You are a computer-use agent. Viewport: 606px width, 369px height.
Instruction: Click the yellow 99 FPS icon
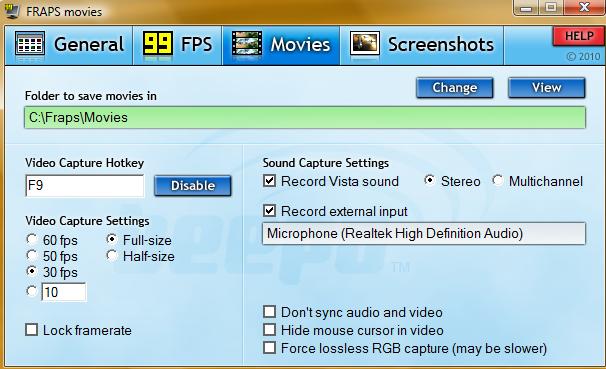158,43
